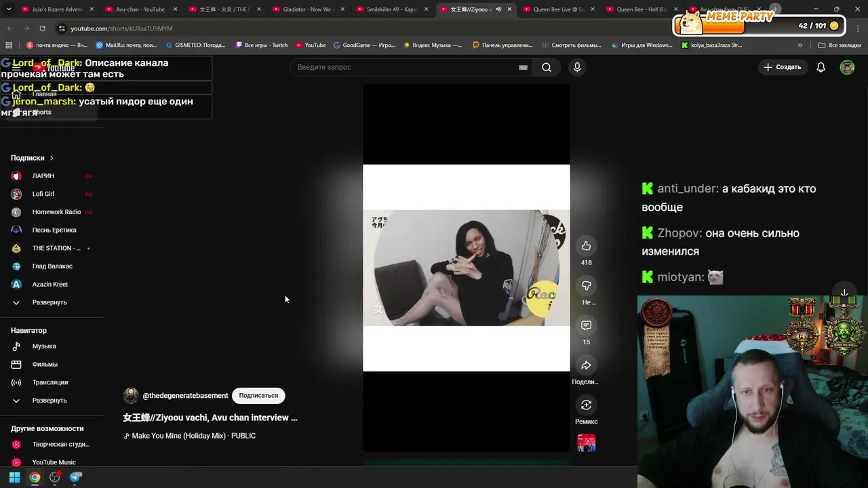
Task: Open YouTube notifications bell
Action: (x=821, y=67)
